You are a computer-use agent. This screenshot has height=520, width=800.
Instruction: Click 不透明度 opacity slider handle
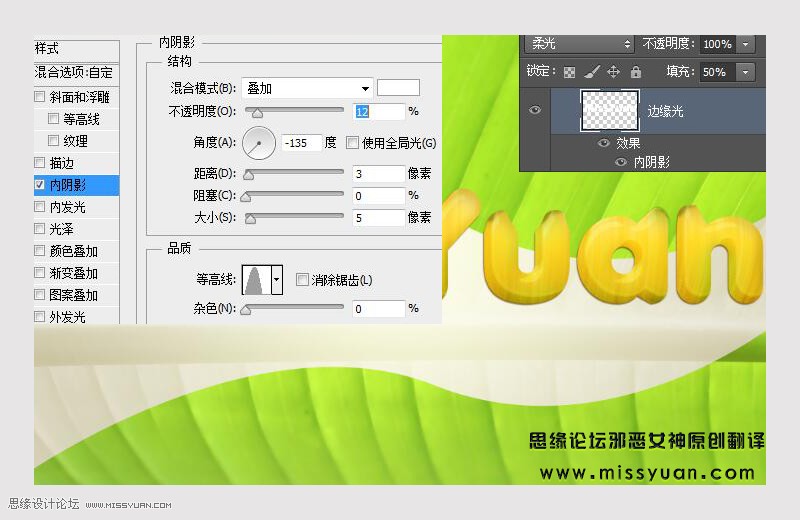[x=258, y=113]
